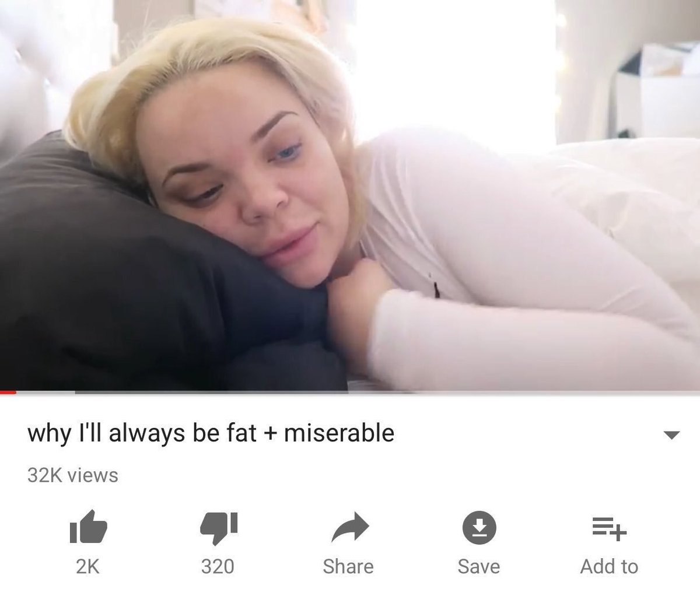Tap the Add to playlist icon

pyautogui.click(x=610, y=528)
